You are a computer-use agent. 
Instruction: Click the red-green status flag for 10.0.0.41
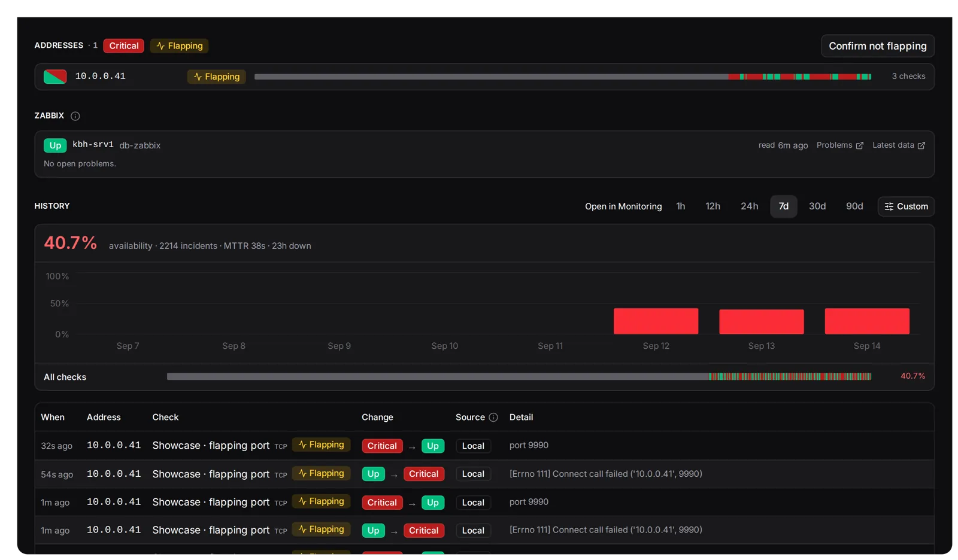coord(55,77)
